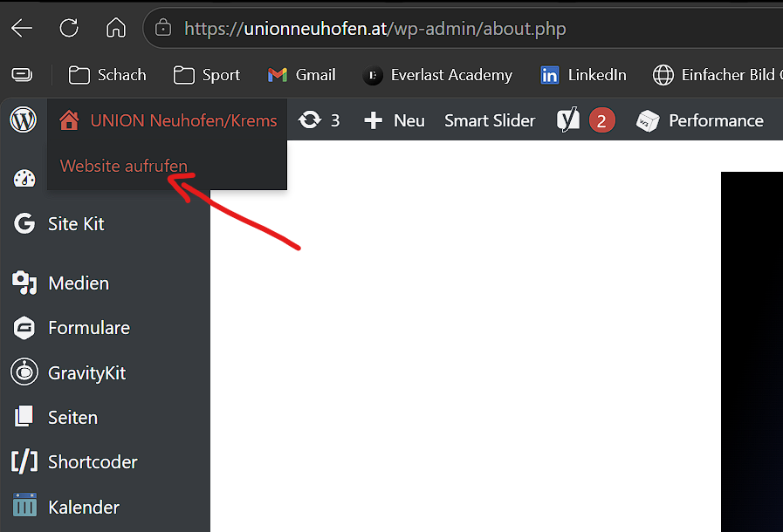Viewport: 783px width, 532px height.
Task: Click the Shortcoder bracket icon
Action: 24,462
